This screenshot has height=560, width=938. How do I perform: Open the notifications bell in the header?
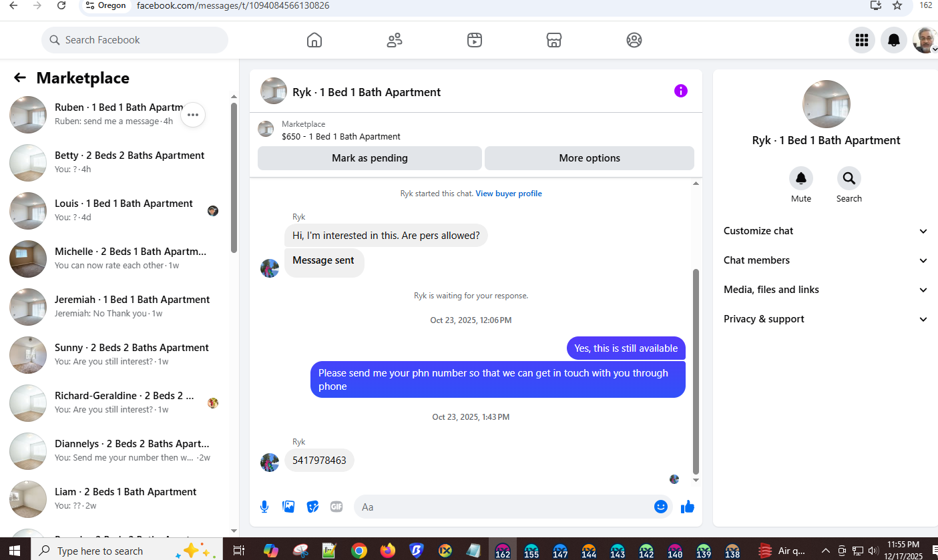[894, 40]
